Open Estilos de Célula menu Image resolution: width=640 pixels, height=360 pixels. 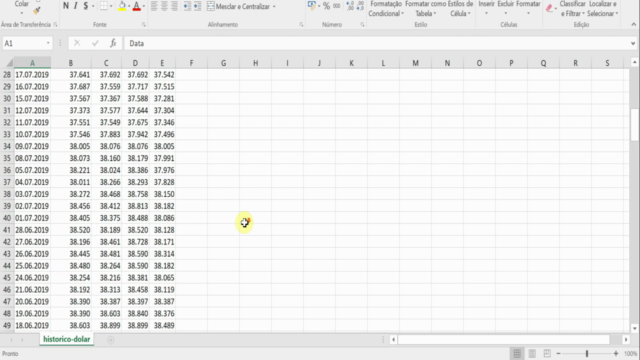pos(460,9)
